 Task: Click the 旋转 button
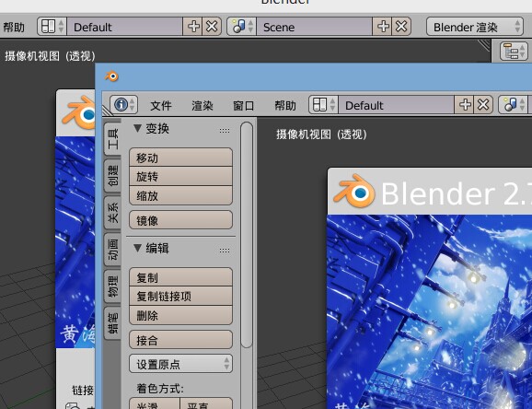pyautogui.click(x=180, y=176)
